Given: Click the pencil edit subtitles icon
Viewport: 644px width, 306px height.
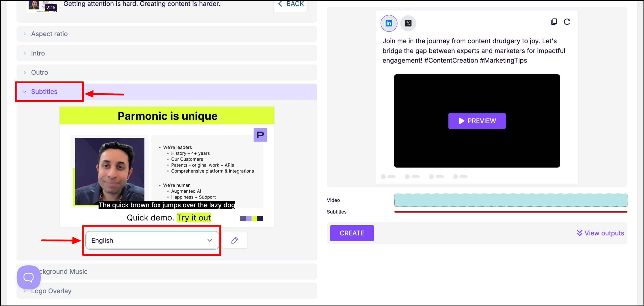Looking at the screenshot, I should tap(235, 240).
